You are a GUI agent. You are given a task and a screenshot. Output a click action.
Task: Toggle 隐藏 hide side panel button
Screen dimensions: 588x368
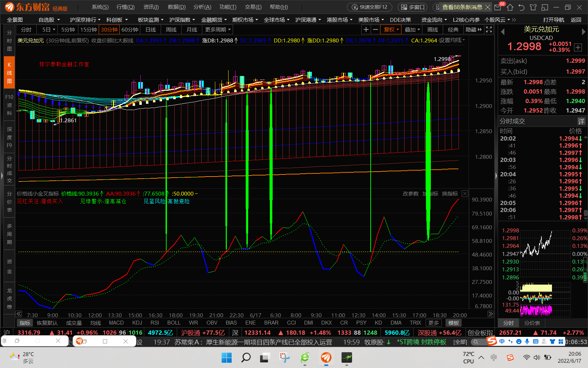pos(474,30)
